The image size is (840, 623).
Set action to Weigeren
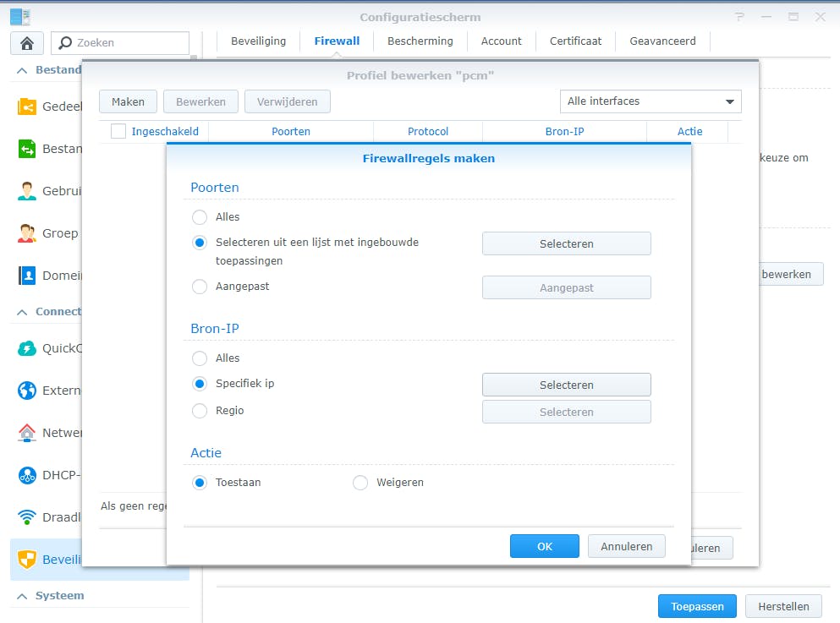360,483
